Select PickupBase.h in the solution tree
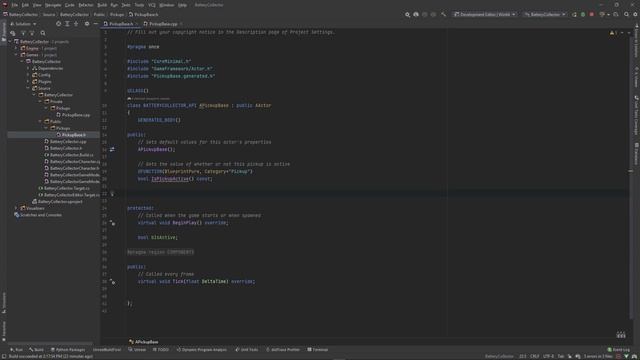The width and height of the screenshot is (640, 360). click(73, 135)
